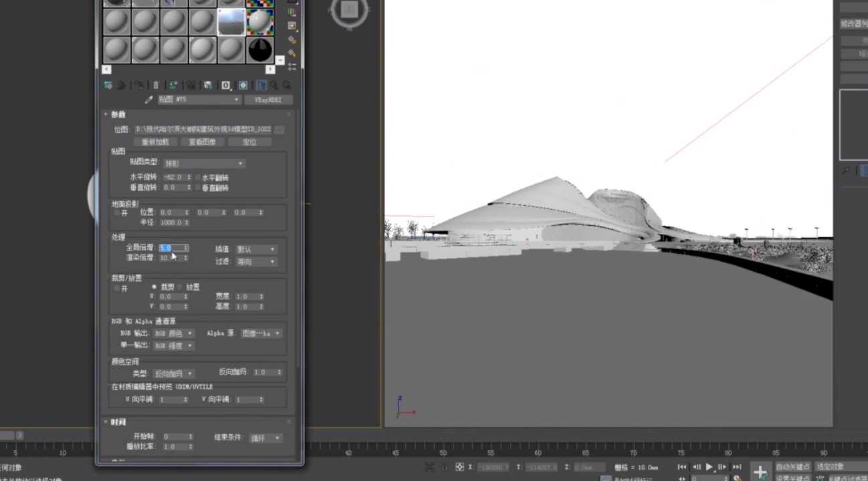868x481 pixels.
Task: Click the Put to Library icon
Action: [x=208, y=86]
